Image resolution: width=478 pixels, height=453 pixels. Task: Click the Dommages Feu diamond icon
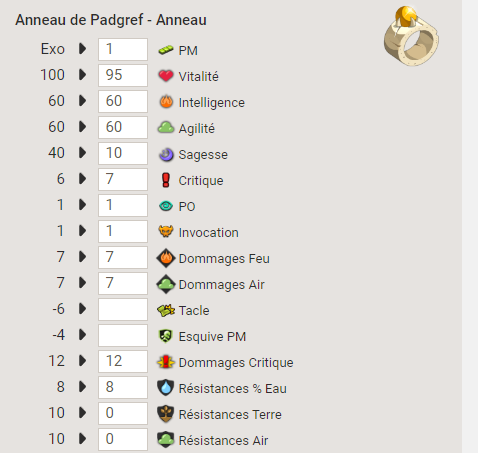(166, 258)
